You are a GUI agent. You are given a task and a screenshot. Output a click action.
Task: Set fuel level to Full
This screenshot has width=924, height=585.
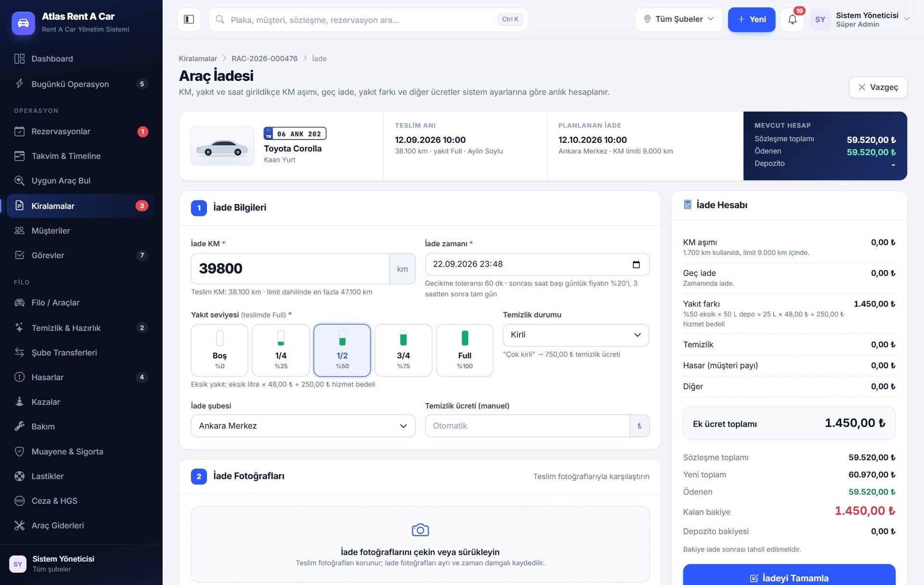pos(464,350)
